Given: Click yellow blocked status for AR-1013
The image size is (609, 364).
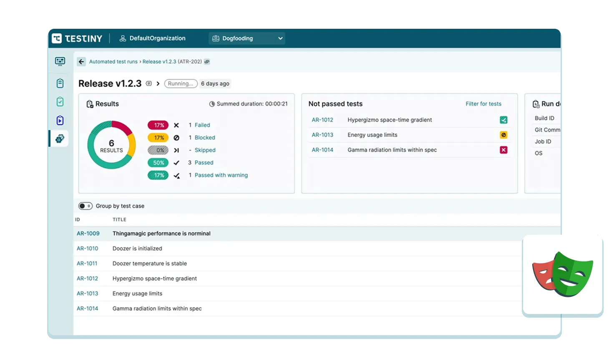Looking at the screenshot, I should point(503,135).
